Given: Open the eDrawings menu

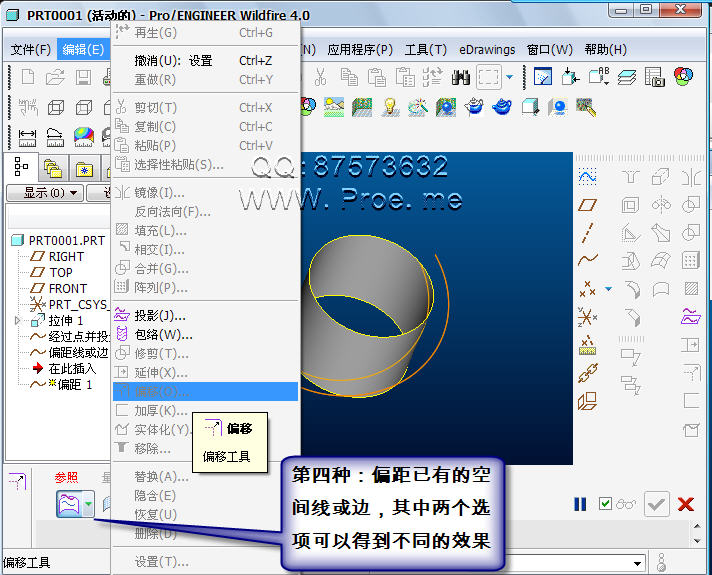Looking at the screenshot, I should tap(487, 50).
